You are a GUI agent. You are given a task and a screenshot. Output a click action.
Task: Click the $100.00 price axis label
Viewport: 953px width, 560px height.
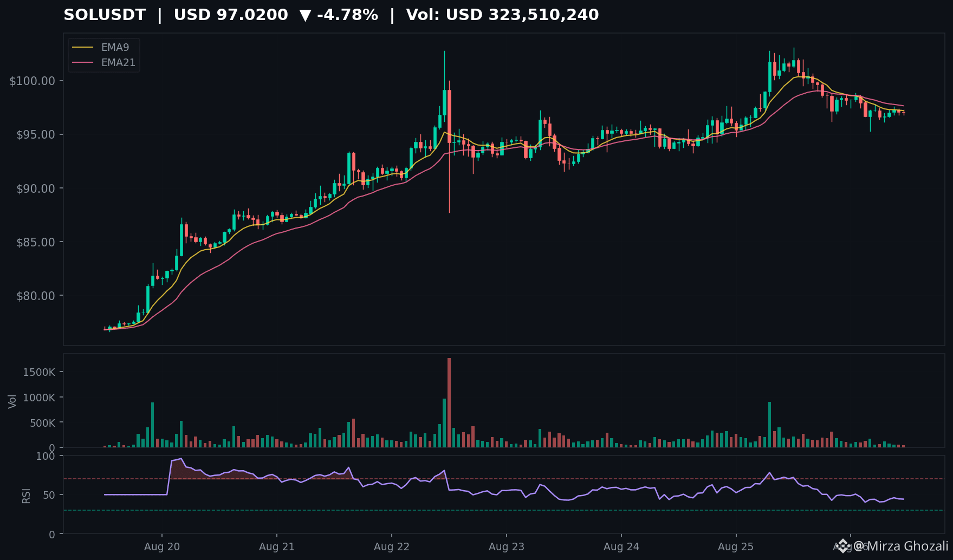click(x=33, y=81)
